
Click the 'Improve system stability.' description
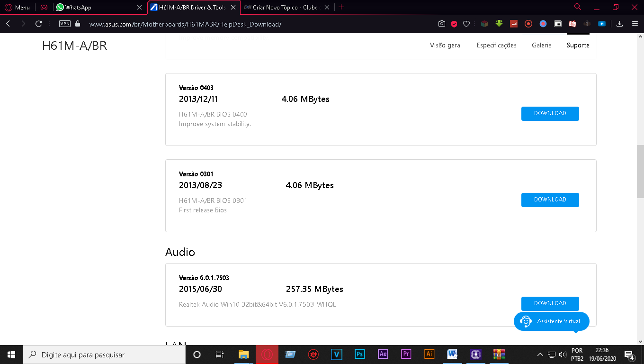pyautogui.click(x=215, y=124)
